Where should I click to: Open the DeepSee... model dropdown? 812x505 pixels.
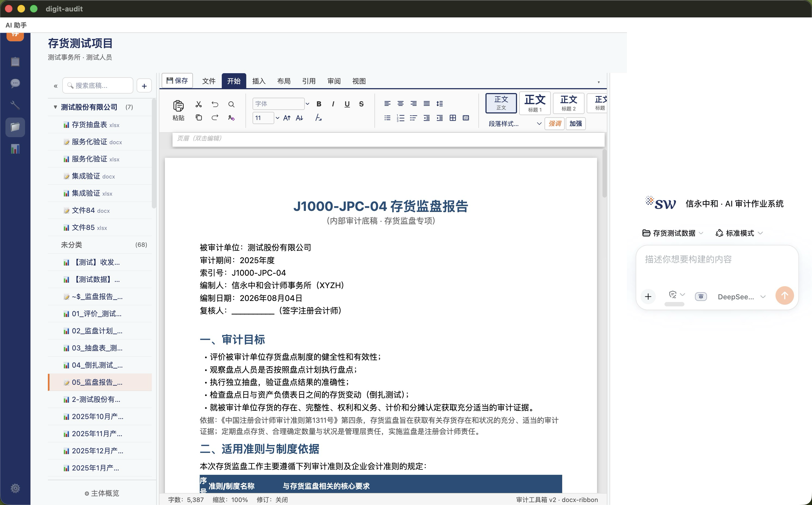(741, 297)
